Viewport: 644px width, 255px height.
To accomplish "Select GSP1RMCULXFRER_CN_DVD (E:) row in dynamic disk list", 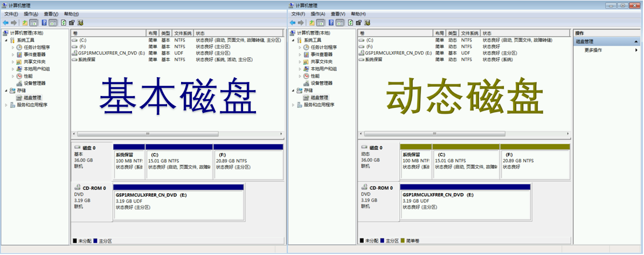I will click(x=463, y=53).
